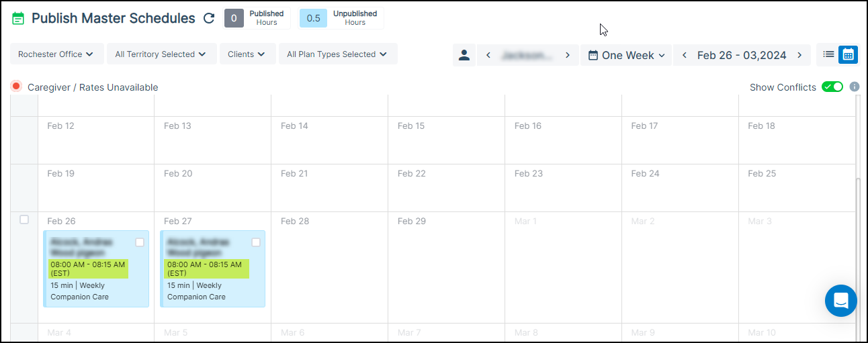This screenshot has height=343, width=868.
Task: Open the One Week range dropdown
Action: [626, 55]
